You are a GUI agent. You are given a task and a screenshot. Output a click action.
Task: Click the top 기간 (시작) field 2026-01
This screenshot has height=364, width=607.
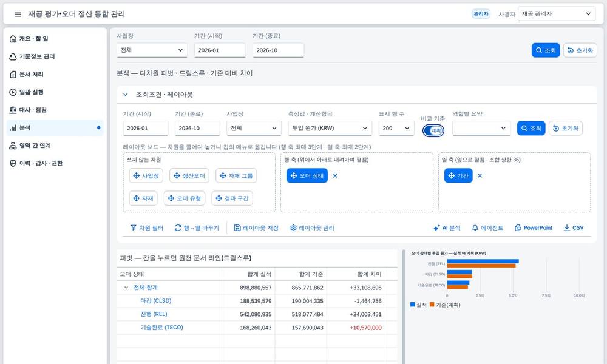tap(220, 50)
